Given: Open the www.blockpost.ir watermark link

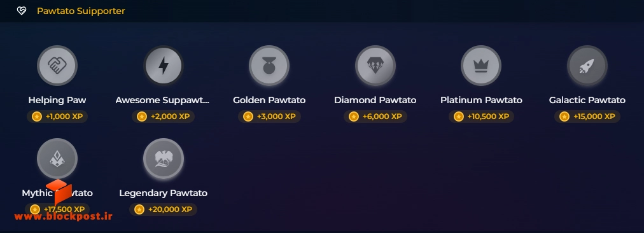Looking at the screenshot, I should click(x=63, y=216).
